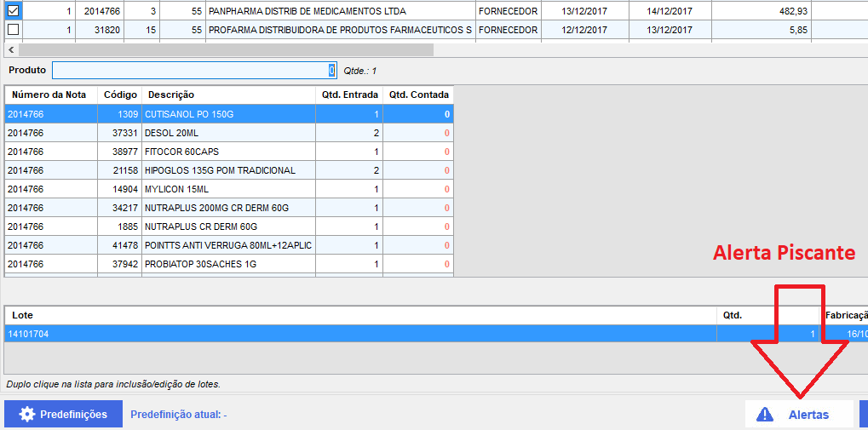Open the Predefinições button

pyautogui.click(x=63, y=415)
